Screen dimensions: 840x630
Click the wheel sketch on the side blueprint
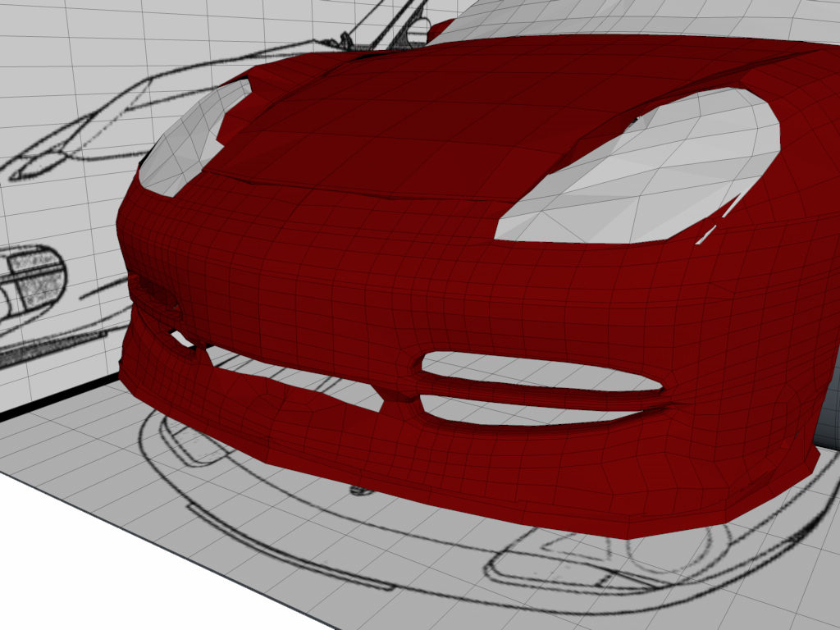[x=32, y=279]
